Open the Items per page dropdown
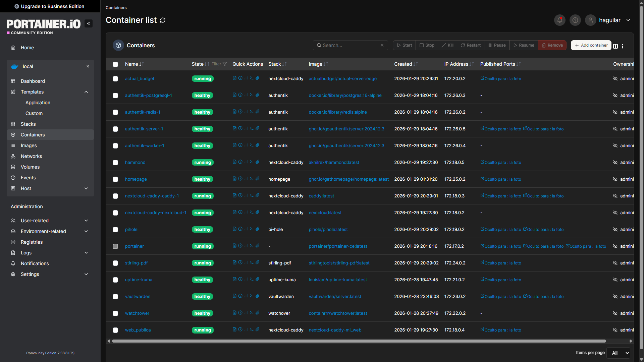This screenshot has width=644, height=362. point(619,353)
